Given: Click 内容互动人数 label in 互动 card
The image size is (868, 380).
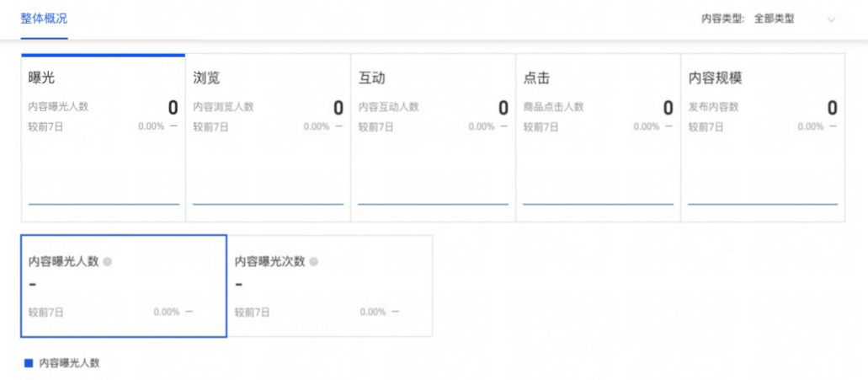Looking at the screenshot, I should [388, 107].
